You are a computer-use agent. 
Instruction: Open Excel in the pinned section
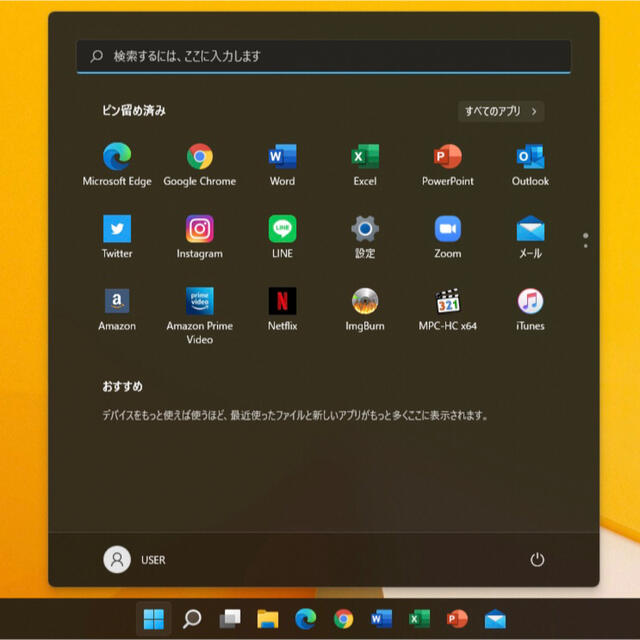click(x=365, y=164)
